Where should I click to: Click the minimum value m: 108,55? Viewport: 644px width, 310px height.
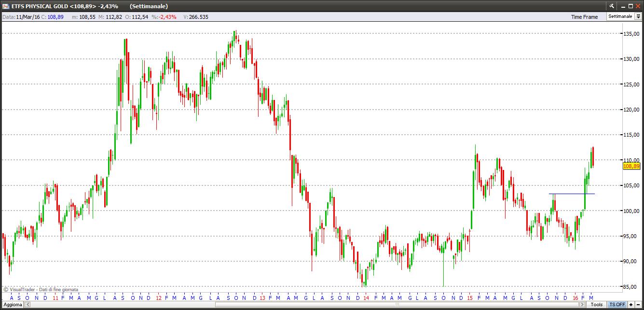[x=83, y=17]
